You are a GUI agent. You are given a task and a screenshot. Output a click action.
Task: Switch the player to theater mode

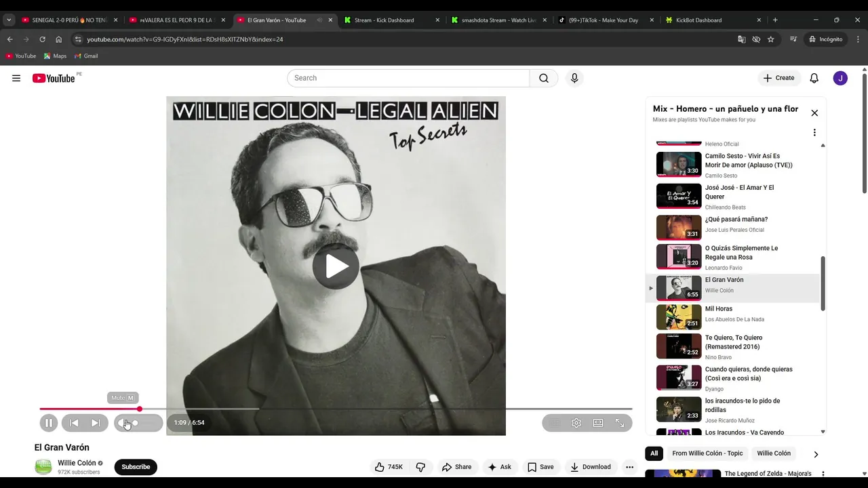[x=598, y=423]
